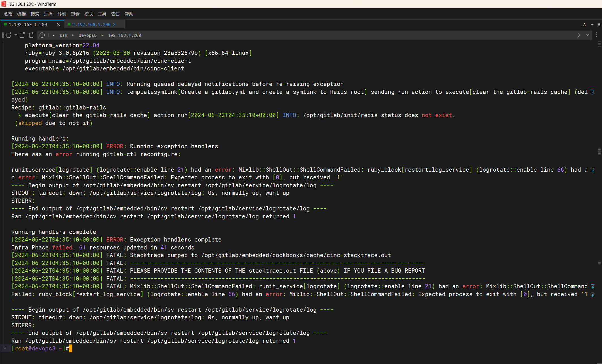Click "(skipped due to not_if)" text
The height and width of the screenshot is (364, 602).
tap(54, 123)
